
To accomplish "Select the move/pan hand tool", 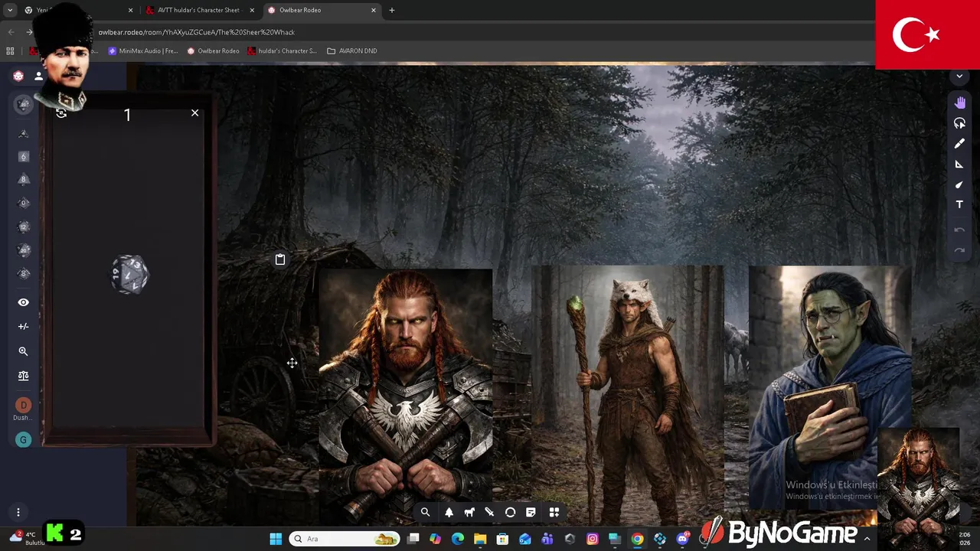I will pyautogui.click(x=960, y=103).
